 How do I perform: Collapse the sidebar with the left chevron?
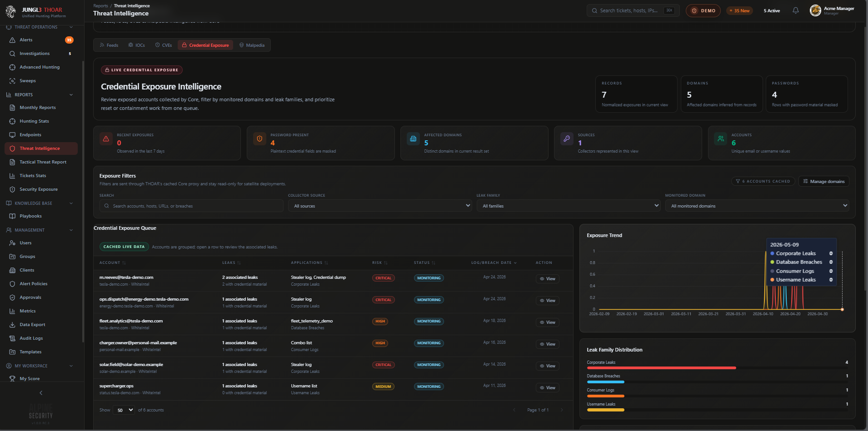tap(41, 393)
